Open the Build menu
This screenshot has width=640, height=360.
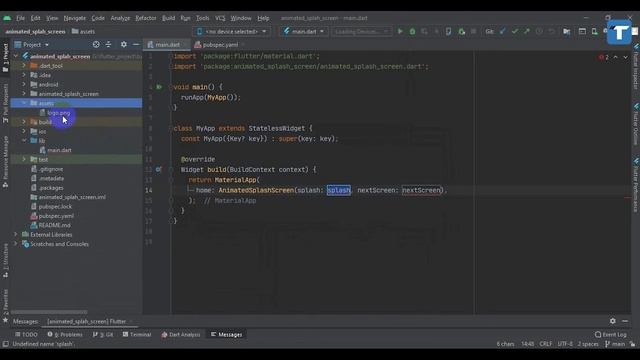click(168, 18)
